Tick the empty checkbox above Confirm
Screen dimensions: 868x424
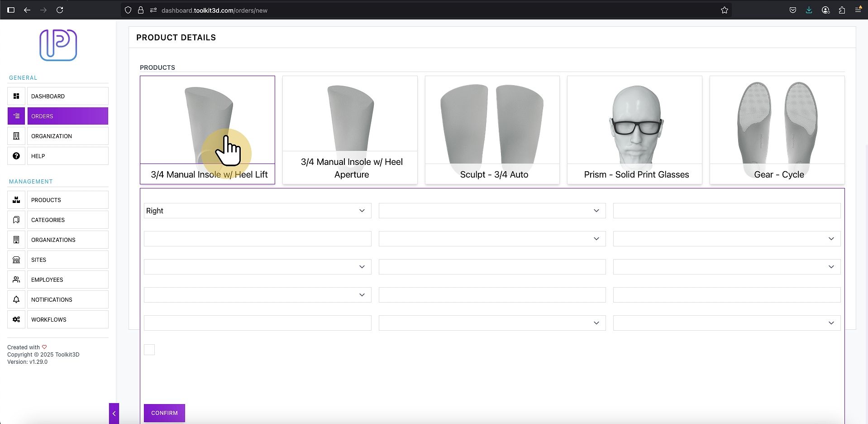[x=149, y=350]
